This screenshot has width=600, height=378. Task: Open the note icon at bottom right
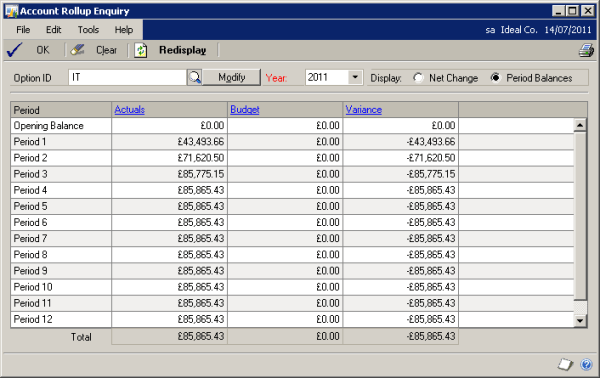pos(565,364)
